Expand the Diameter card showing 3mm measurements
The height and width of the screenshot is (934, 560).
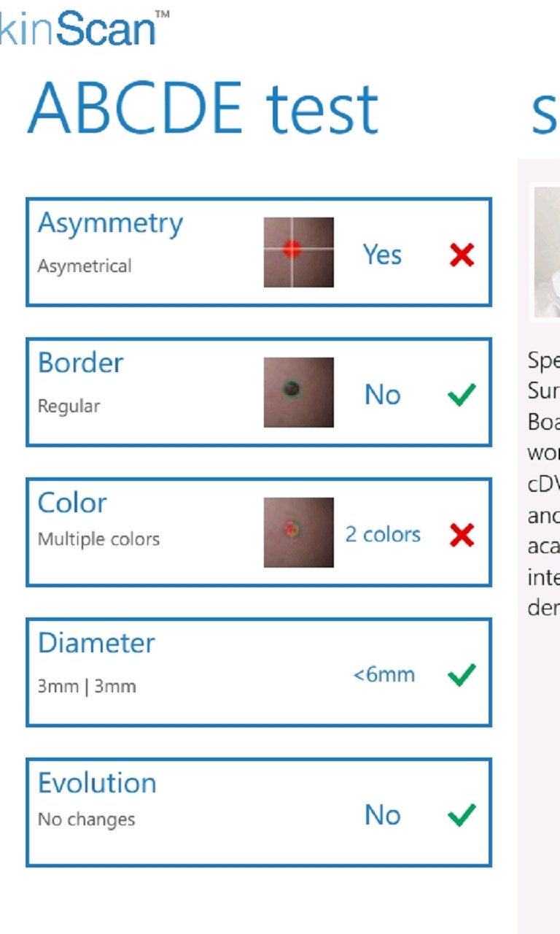point(259,671)
